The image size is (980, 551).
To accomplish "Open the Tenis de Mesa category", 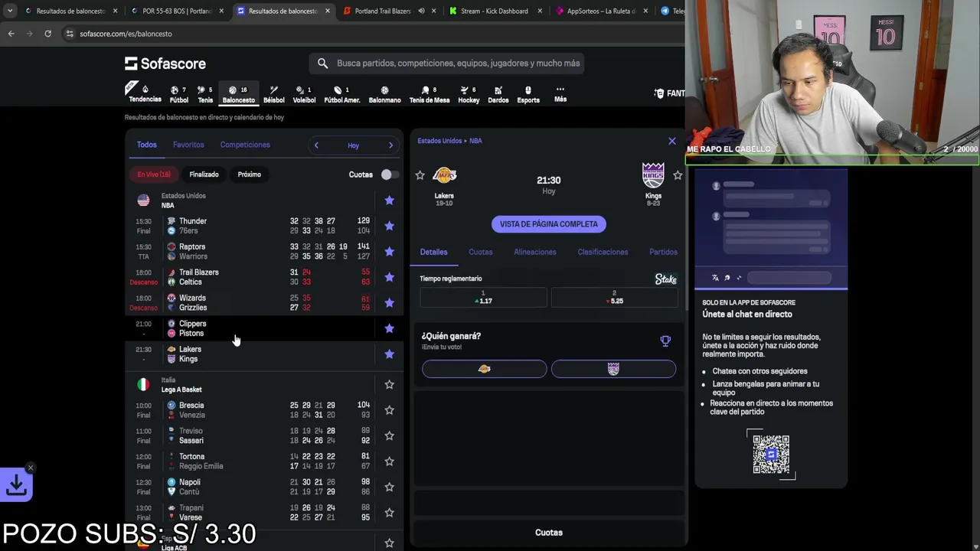I will coord(430,94).
